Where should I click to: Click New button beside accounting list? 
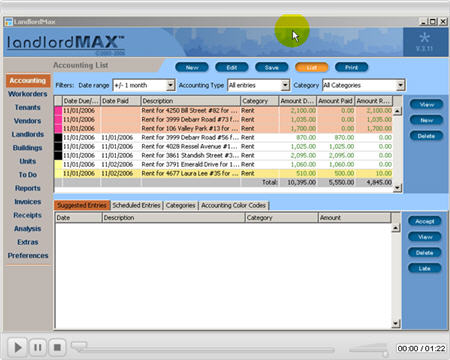point(426,120)
